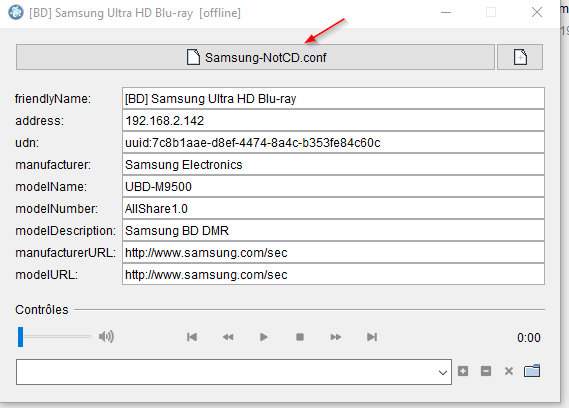Remove playlist item with minus icon
Screen dimensions: 569x408
tap(486, 371)
